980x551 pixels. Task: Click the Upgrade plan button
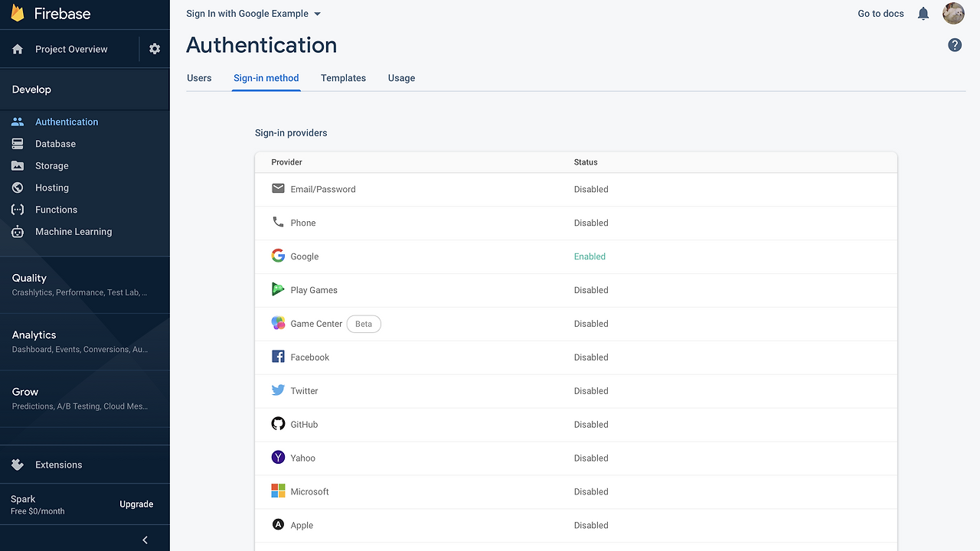pos(136,504)
